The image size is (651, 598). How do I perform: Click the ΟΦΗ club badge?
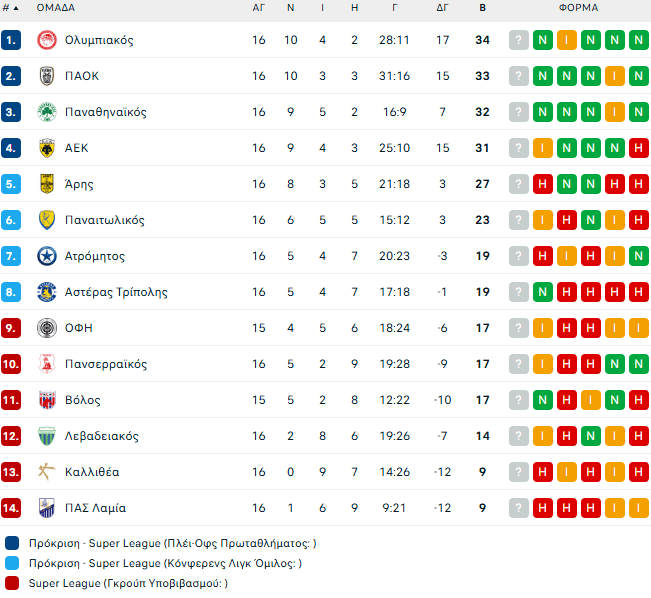46,328
